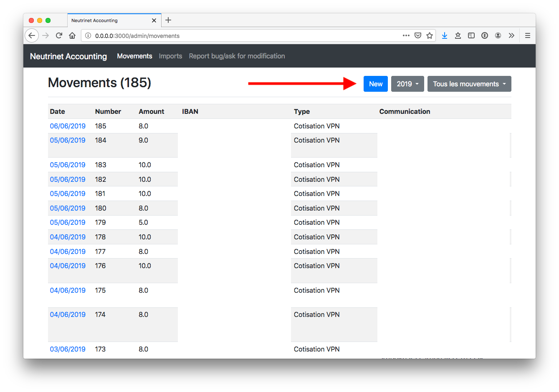The width and height of the screenshot is (559, 392).
Task: Click the browser forward arrow
Action: click(46, 35)
